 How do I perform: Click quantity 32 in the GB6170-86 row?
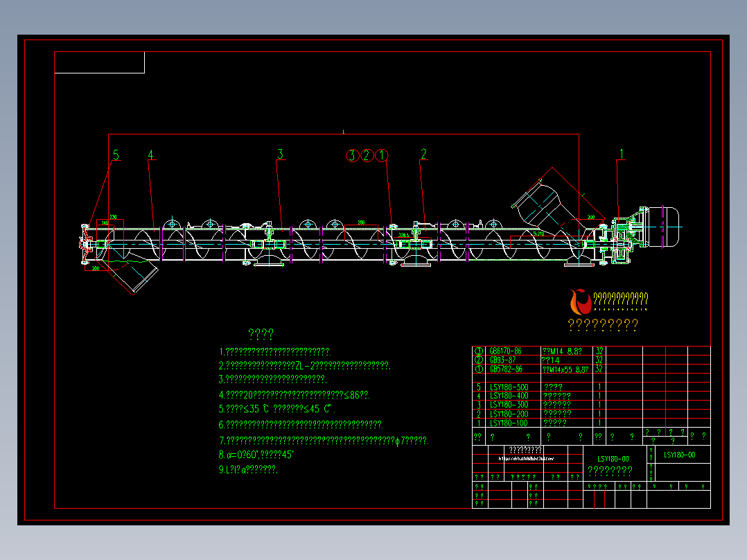[x=599, y=351]
